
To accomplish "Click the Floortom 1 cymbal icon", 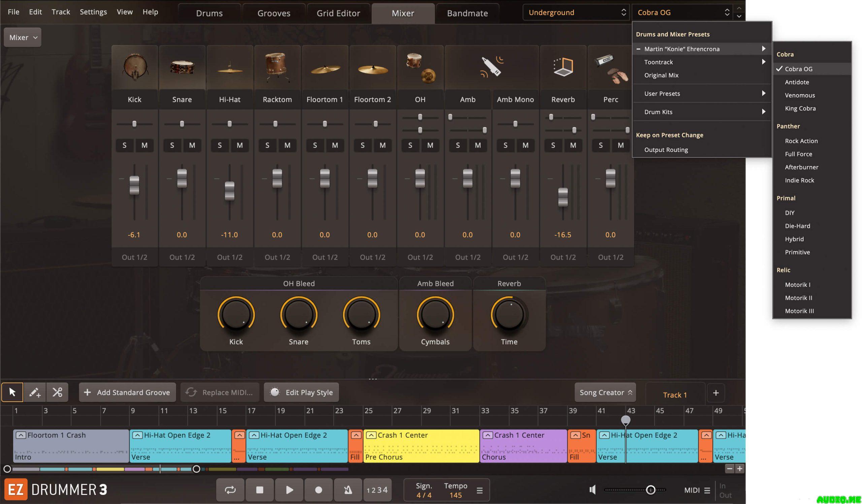I will point(325,69).
